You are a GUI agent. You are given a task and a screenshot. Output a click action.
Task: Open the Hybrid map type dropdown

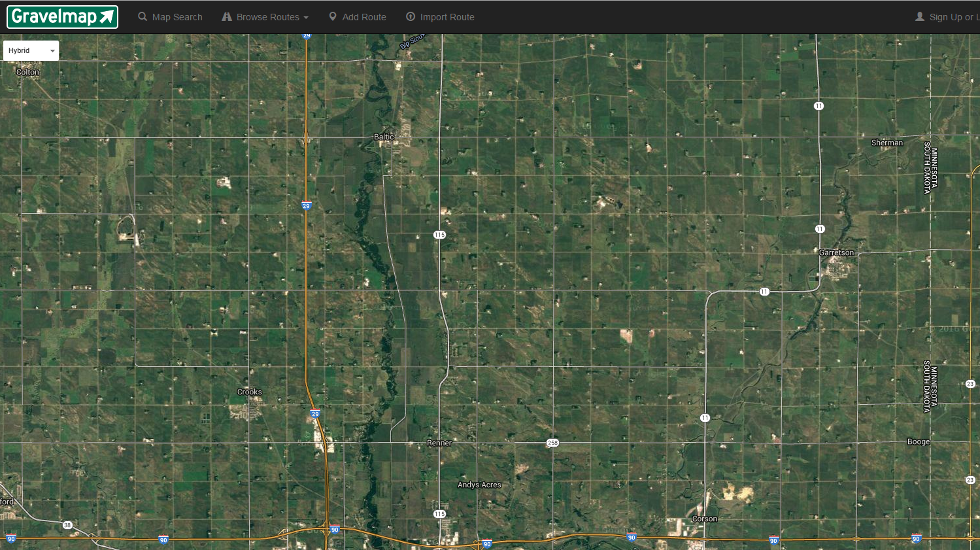coord(31,50)
